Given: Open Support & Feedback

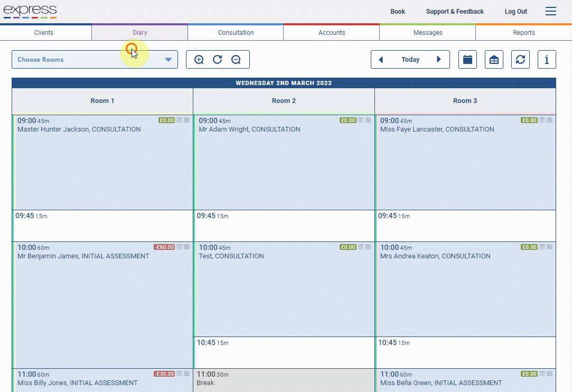Looking at the screenshot, I should tap(455, 11).
